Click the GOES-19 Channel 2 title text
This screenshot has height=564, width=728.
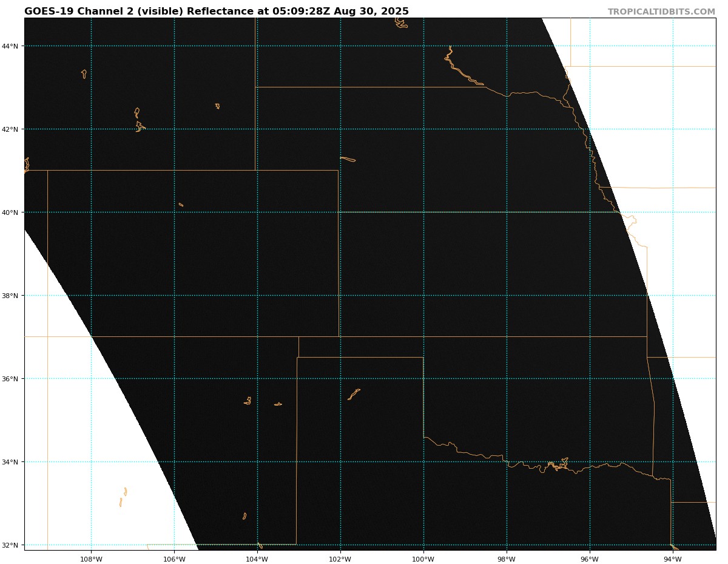[217, 12]
